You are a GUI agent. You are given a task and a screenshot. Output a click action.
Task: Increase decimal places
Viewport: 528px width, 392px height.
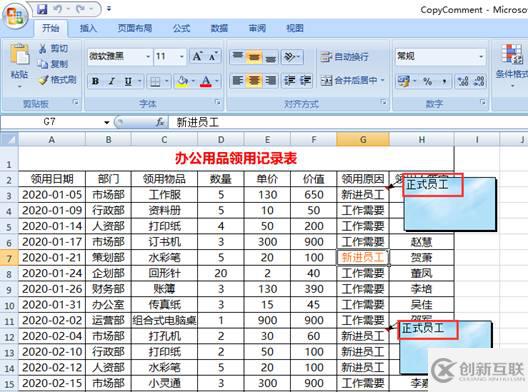point(463,81)
